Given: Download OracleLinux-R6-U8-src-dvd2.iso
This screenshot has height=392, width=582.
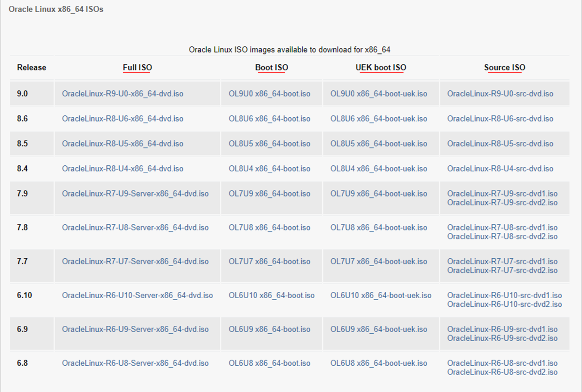Looking at the screenshot, I should pos(502,372).
